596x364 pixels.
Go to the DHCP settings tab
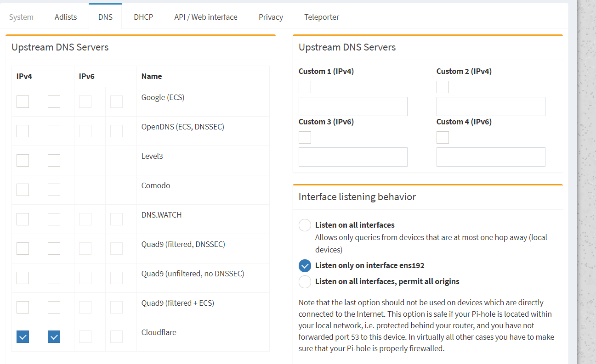[x=143, y=17]
